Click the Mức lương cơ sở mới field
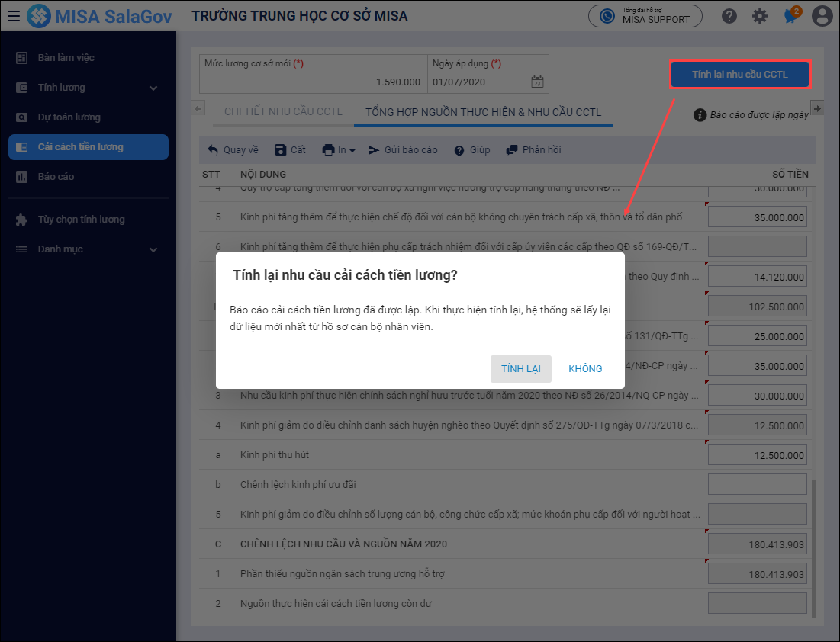Screen dimensions: 840x642 coord(314,74)
